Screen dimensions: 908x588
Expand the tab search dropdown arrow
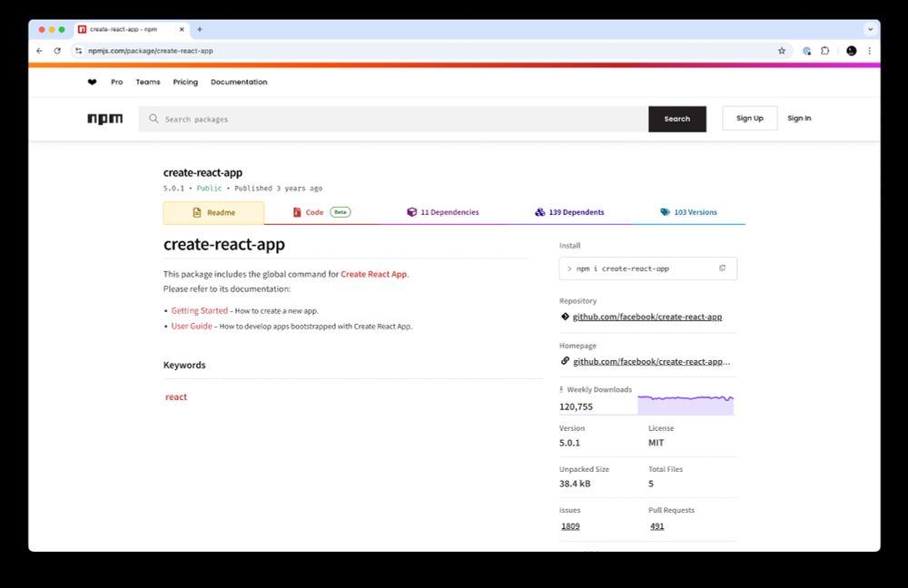pos(870,29)
